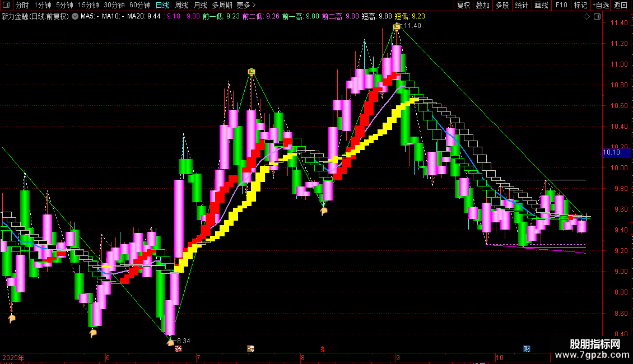
Task: Click the July peak marker icon near 10.90
Action: (252, 72)
